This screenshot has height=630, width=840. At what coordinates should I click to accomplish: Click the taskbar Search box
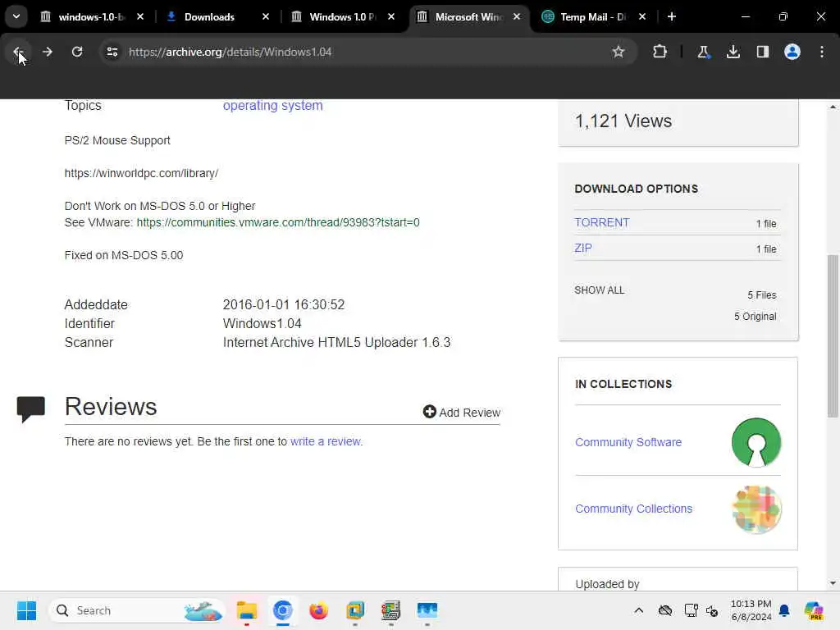coord(137,610)
